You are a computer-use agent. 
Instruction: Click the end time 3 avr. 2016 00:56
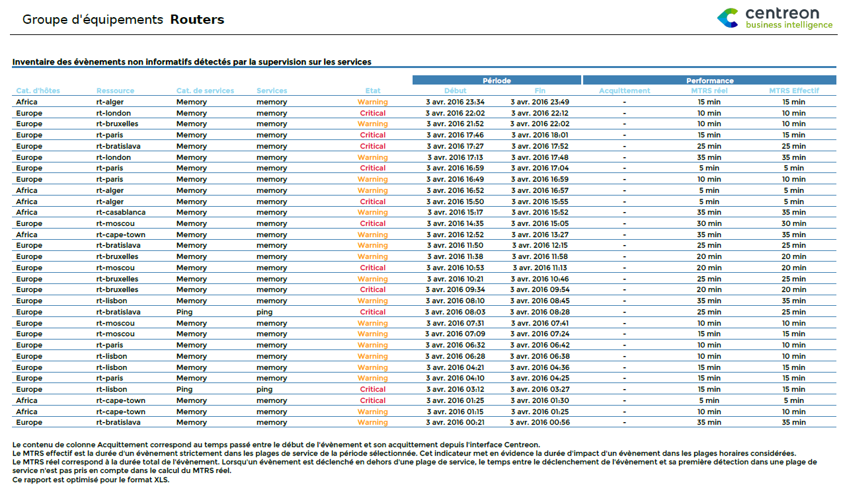tap(540, 423)
